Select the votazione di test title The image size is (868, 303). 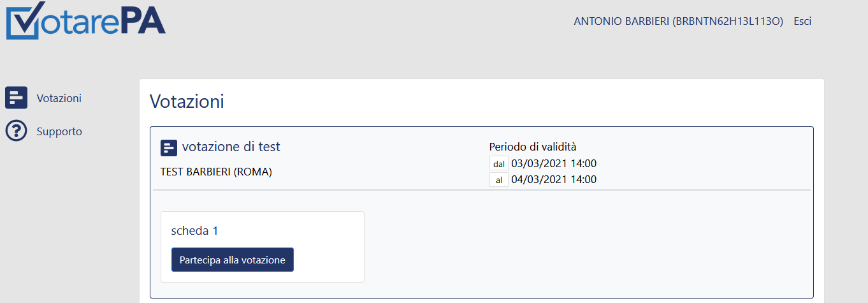(231, 147)
